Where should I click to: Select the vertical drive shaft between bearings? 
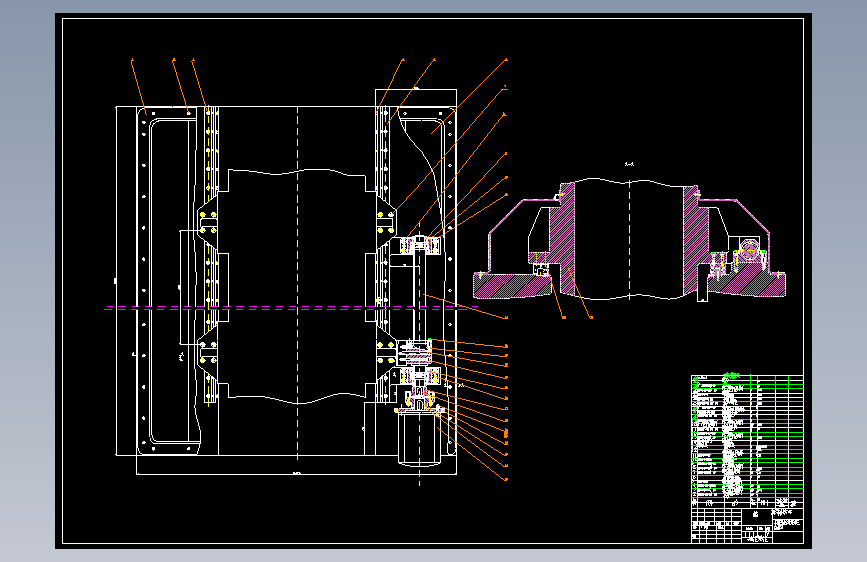click(419, 298)
